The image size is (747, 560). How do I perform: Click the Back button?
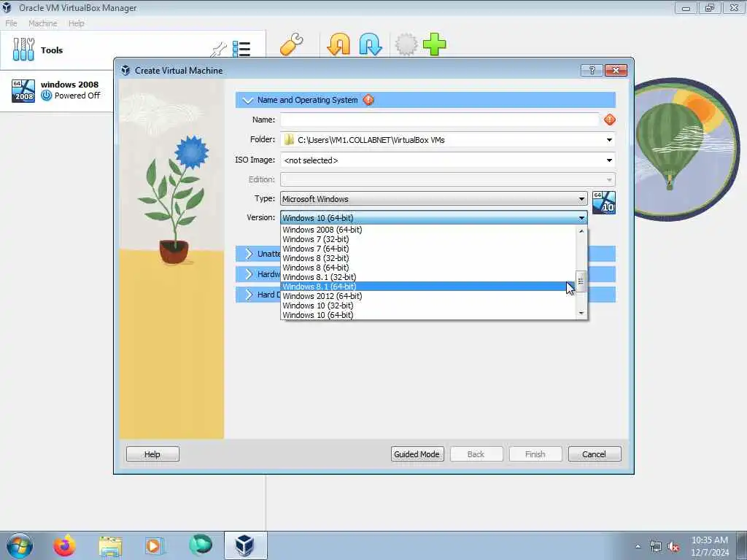(x=476, y=454)
